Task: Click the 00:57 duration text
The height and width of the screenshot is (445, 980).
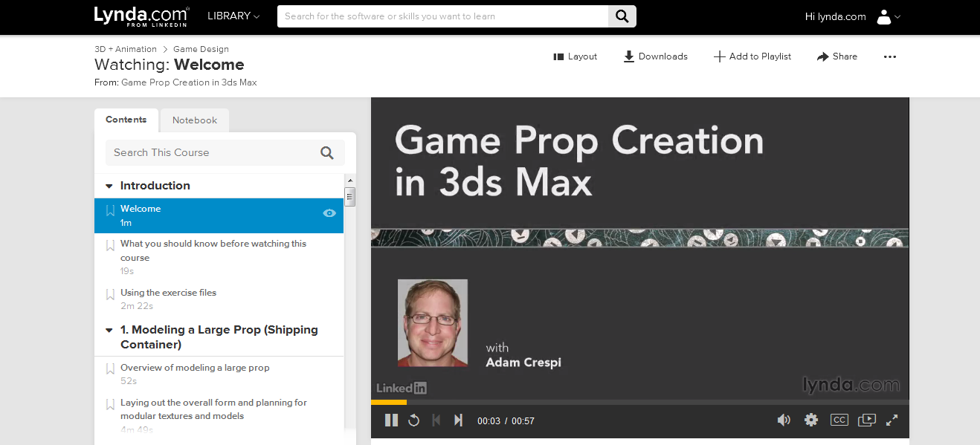Action: 523,421
